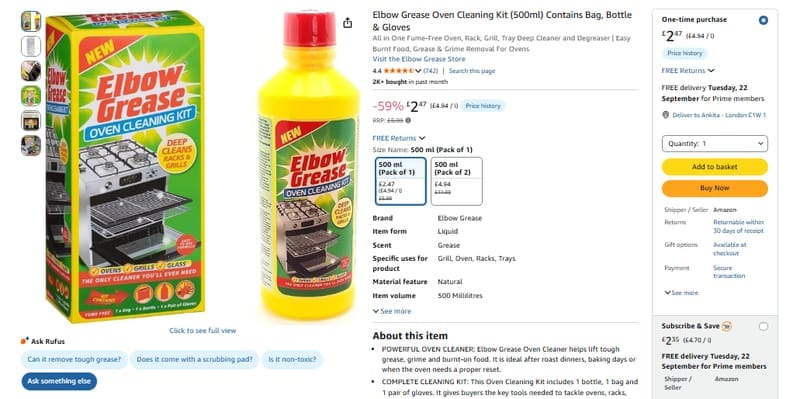
Task: Click the delivery location pin icon
Action: tap(665, 115)
